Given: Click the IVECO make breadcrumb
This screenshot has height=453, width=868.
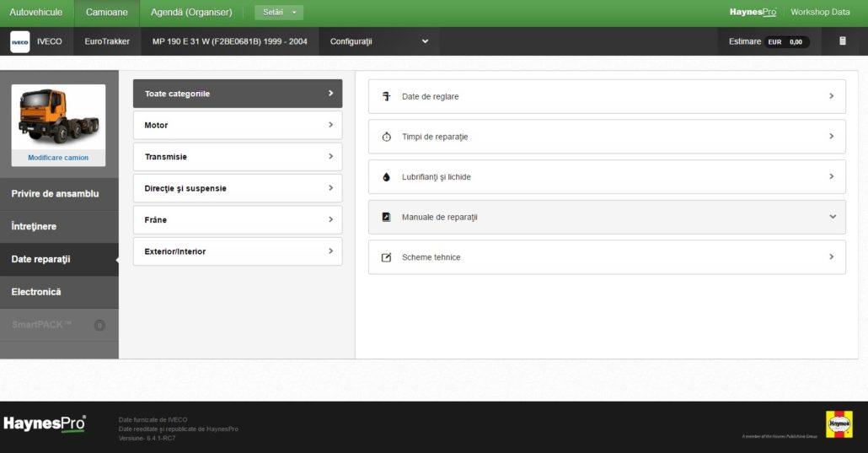Looking at the screenshot, I should [x=49, y=41].
